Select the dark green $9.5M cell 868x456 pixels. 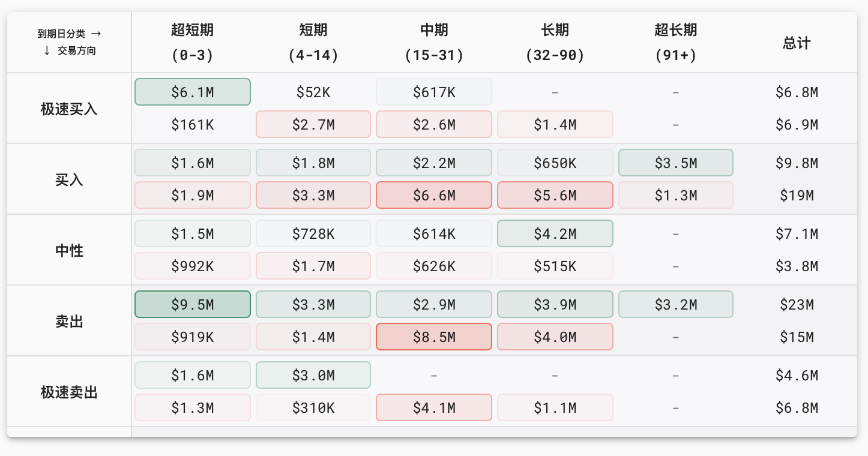[x=193, y=304]
